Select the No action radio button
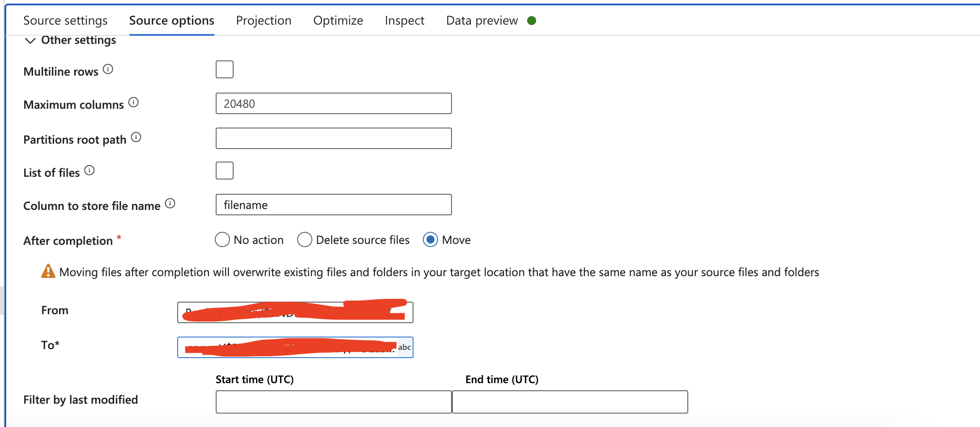 (x=222, y=240)
